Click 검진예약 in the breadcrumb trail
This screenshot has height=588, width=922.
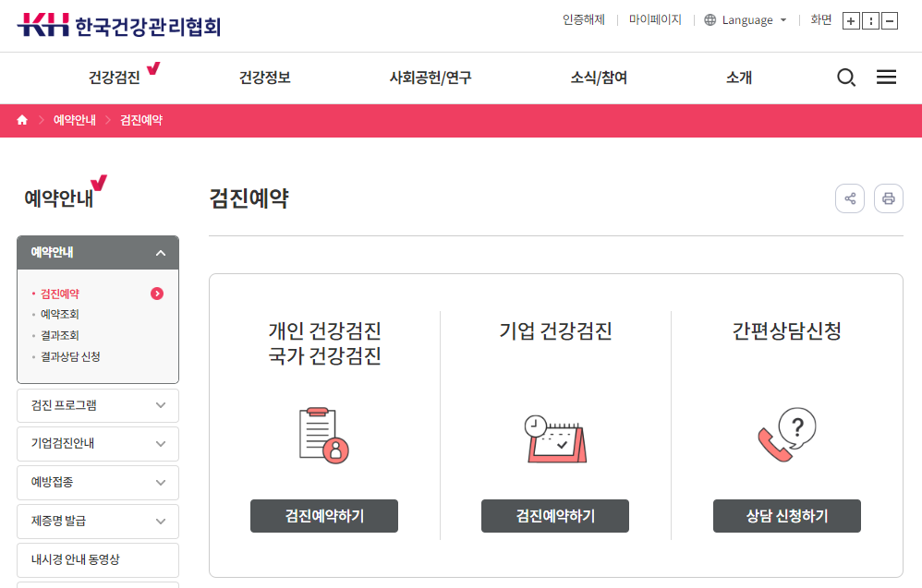pos(141,120)
